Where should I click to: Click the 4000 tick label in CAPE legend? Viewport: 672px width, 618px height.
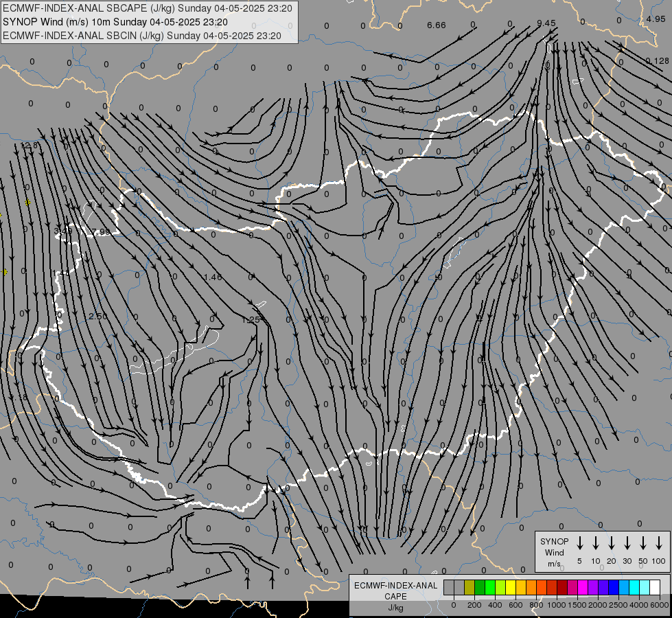click(x=639, y=605)
